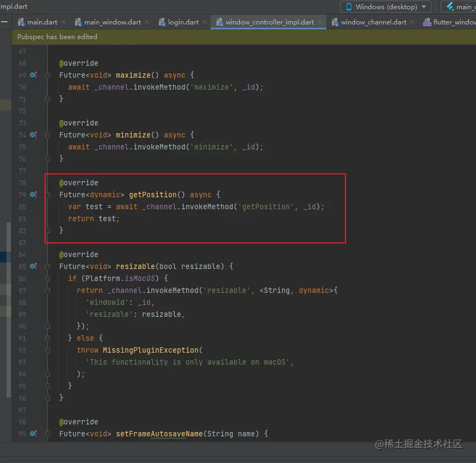The image size is (476, 463).
Task: Collapse the invokeMethod map fold on line 87
Action: point(48,291)
